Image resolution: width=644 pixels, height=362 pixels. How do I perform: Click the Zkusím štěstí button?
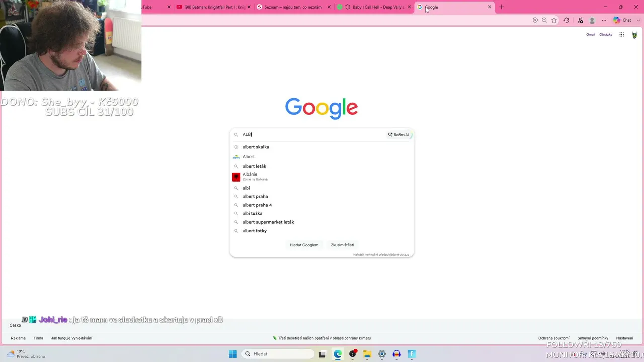[x=342, y=245]
